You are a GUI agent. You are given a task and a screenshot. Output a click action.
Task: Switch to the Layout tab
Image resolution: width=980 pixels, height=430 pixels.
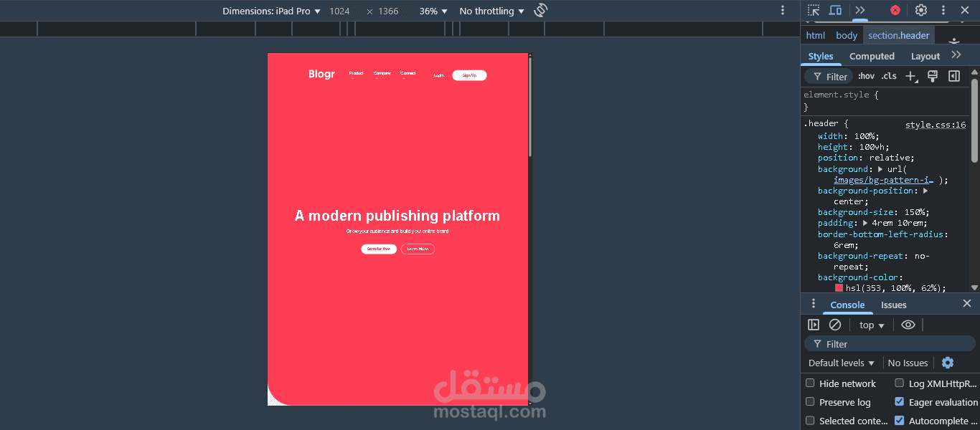pos(925,56)
